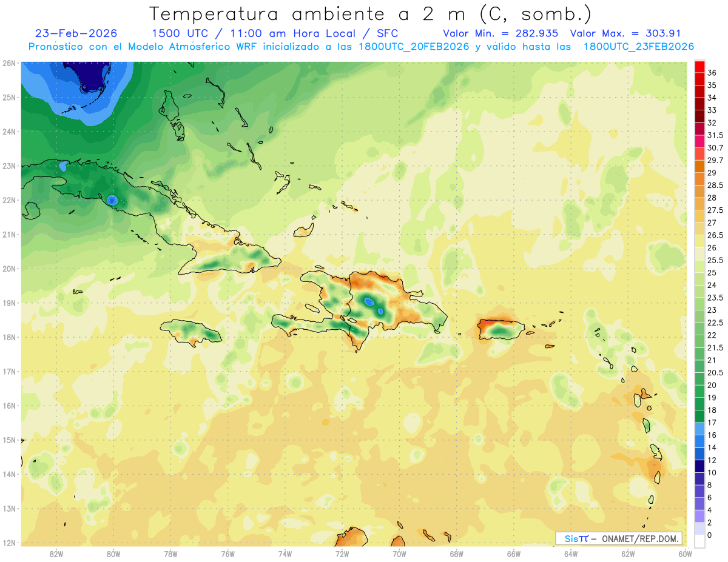Click the 18N latitude axis label
The width and height of the screenshot is (728, 562).
click(x=9, y=337)
